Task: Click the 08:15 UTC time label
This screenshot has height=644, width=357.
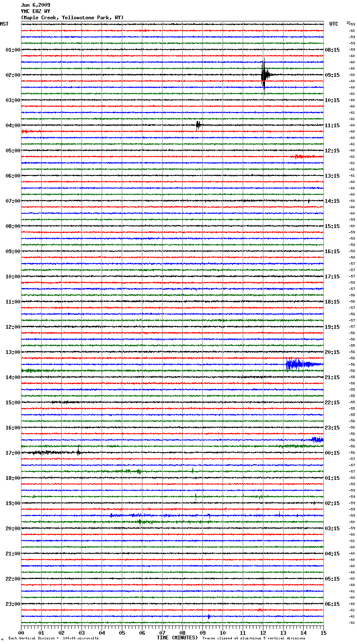Action: (x=332, y=50)
